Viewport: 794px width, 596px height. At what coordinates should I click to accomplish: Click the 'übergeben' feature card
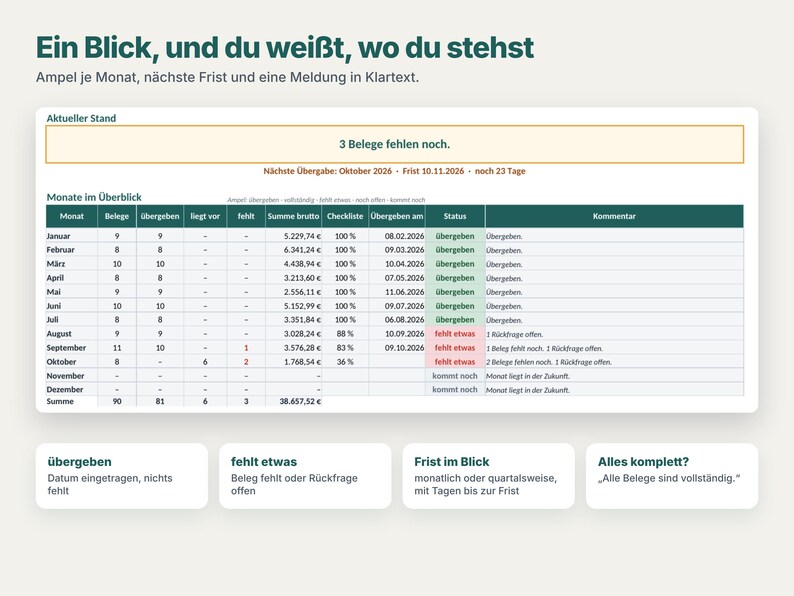tap(122, 476)
